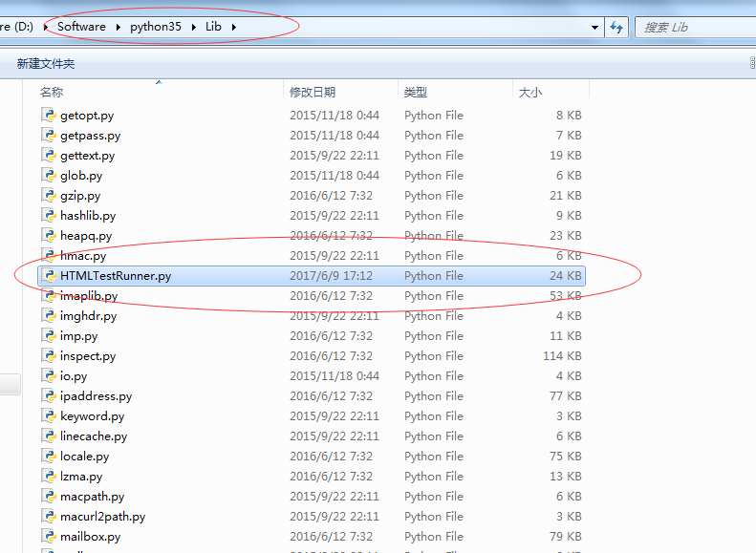The width and height of the screenshot is (756, 553).
Task: Go to the Software folder in breadcrumb
Action: coord(81,27)
